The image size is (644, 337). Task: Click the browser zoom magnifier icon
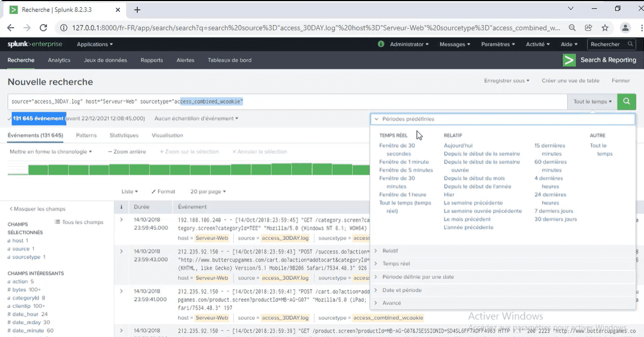(572, 28)
